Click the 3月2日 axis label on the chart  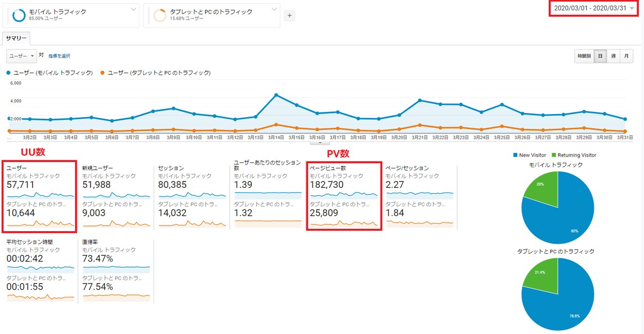pos(30,137)
